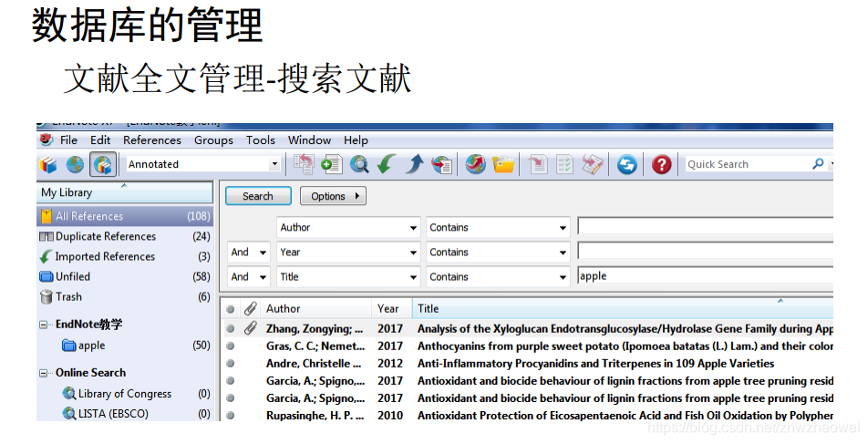
Task: Click the EndNote application icon in menu bar
Action: (x=46, y=139)
